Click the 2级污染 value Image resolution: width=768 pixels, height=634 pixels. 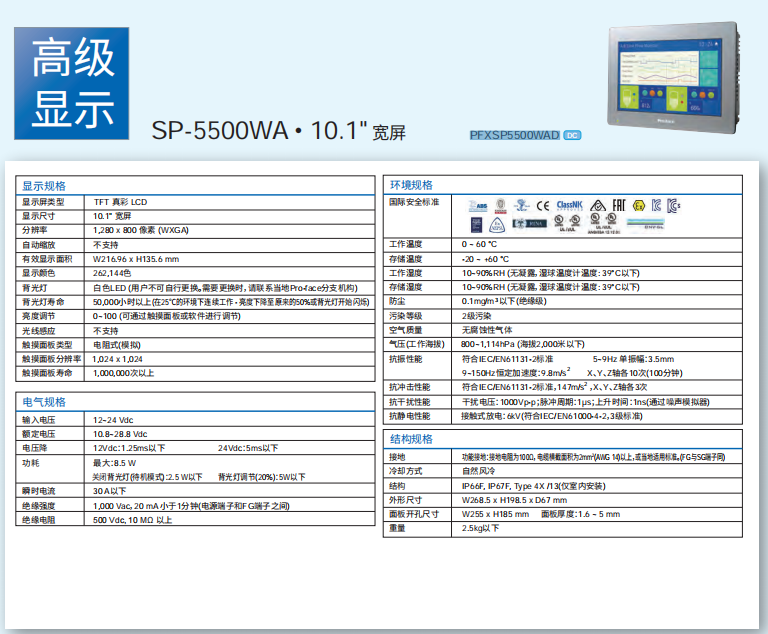(476, 316)
